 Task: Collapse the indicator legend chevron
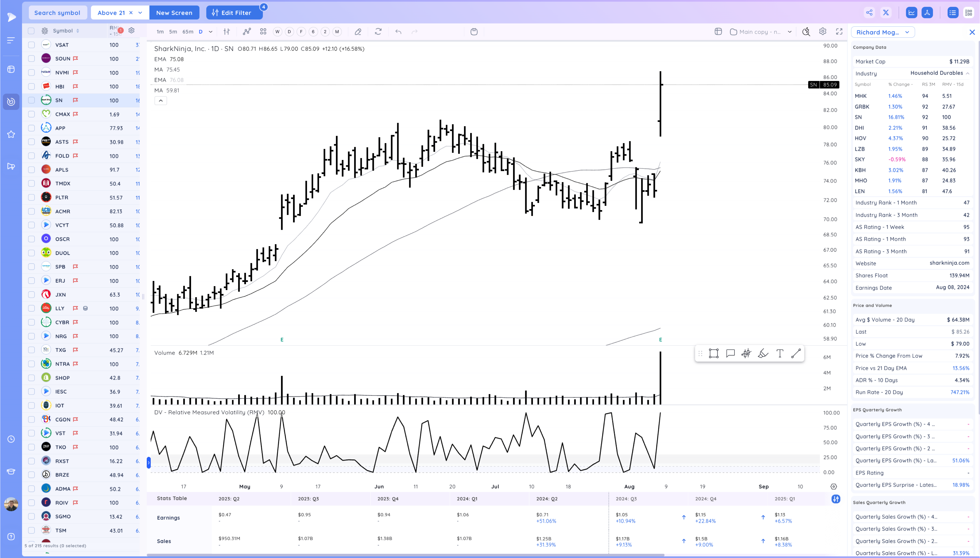tap(161, 101)
